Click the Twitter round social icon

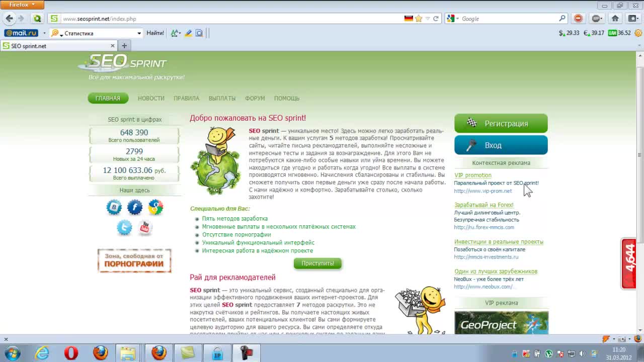tap(124, 227)
